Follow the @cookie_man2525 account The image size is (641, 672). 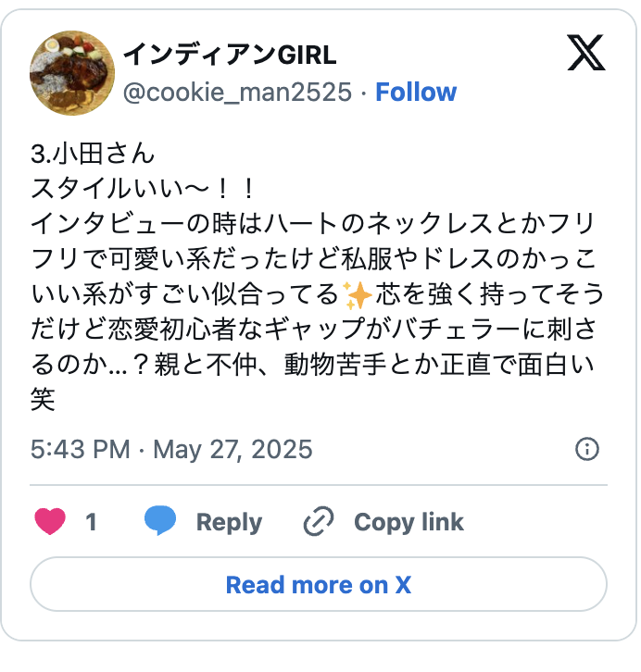click(416, 93)
